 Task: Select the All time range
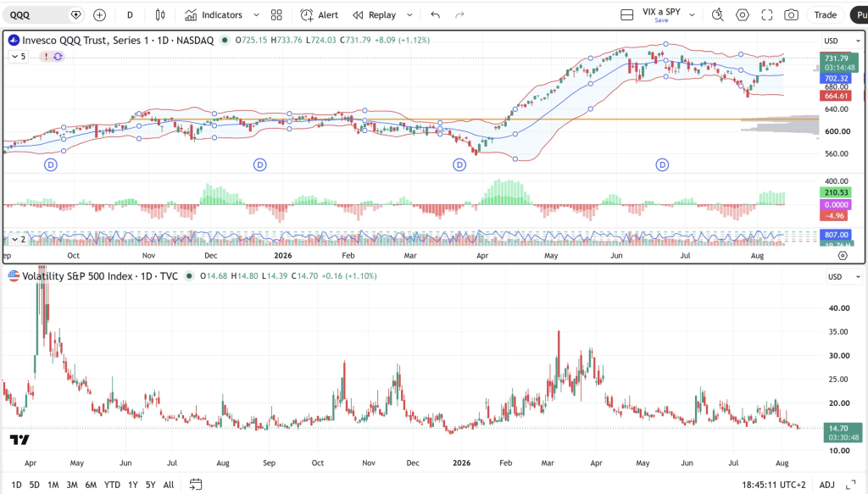pos(169,485)
